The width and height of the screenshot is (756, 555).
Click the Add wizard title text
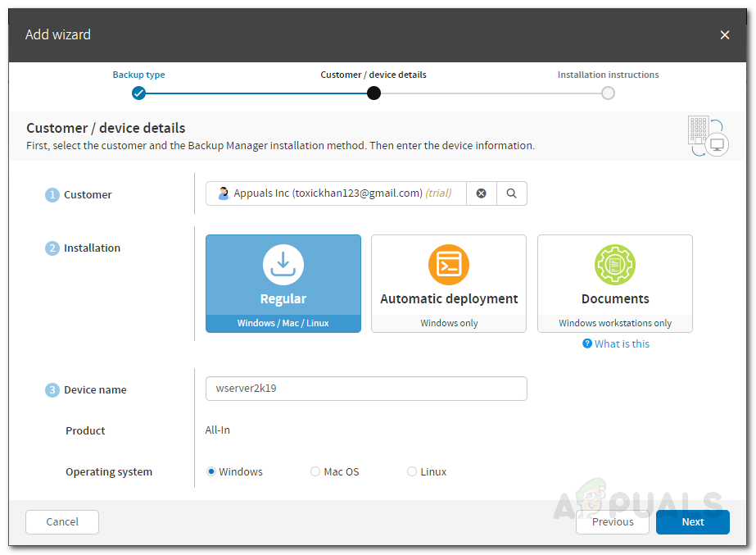click(x=58, y=34)
